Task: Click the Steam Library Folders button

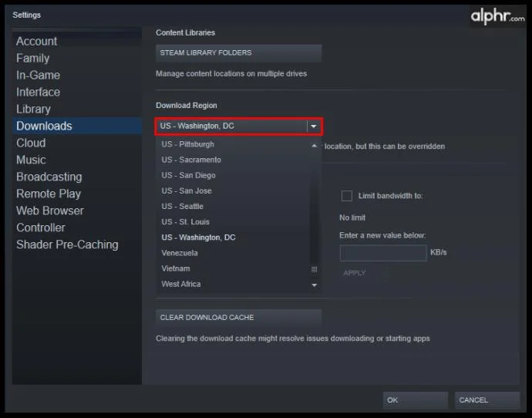Action: 238,53
